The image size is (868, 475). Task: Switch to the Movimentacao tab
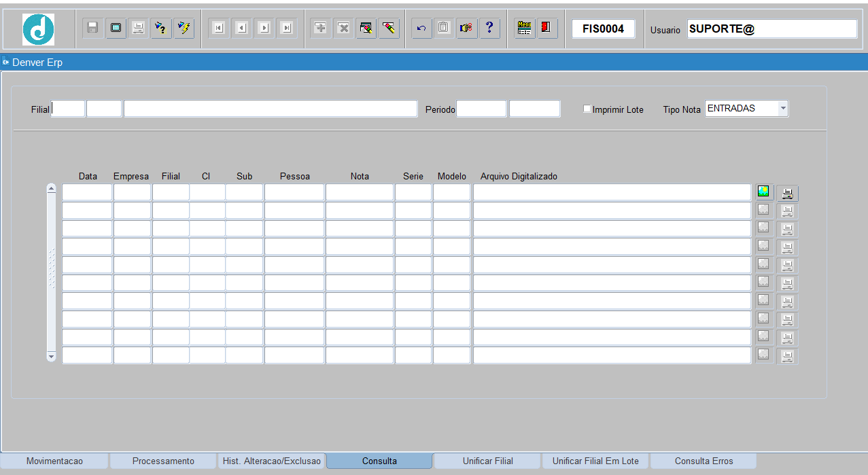click(x=54, y=461)
